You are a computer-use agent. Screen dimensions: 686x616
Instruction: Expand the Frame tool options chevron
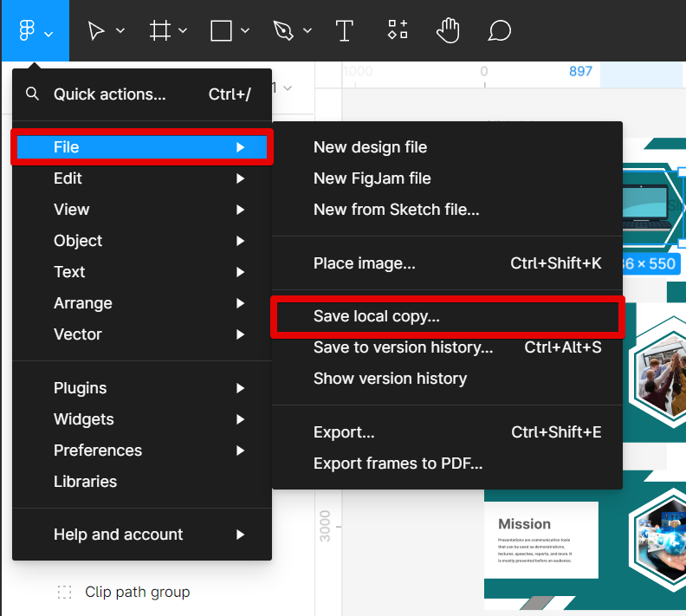point(183,32)
